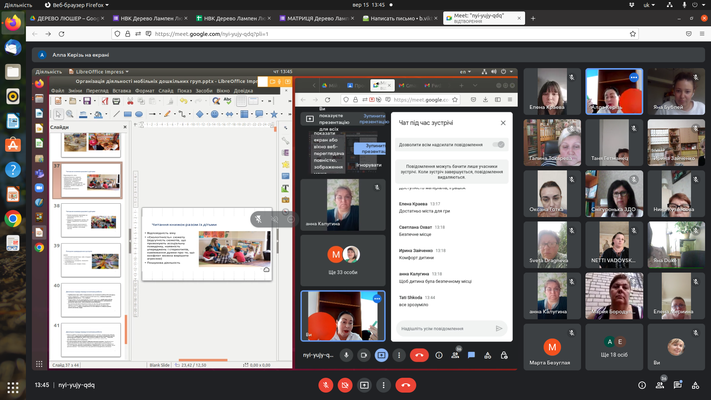The height and width of the screenshot is (400, 711).
Task: Open Вставка menu in shared Impress window
Action: click(x=122, y=91)
